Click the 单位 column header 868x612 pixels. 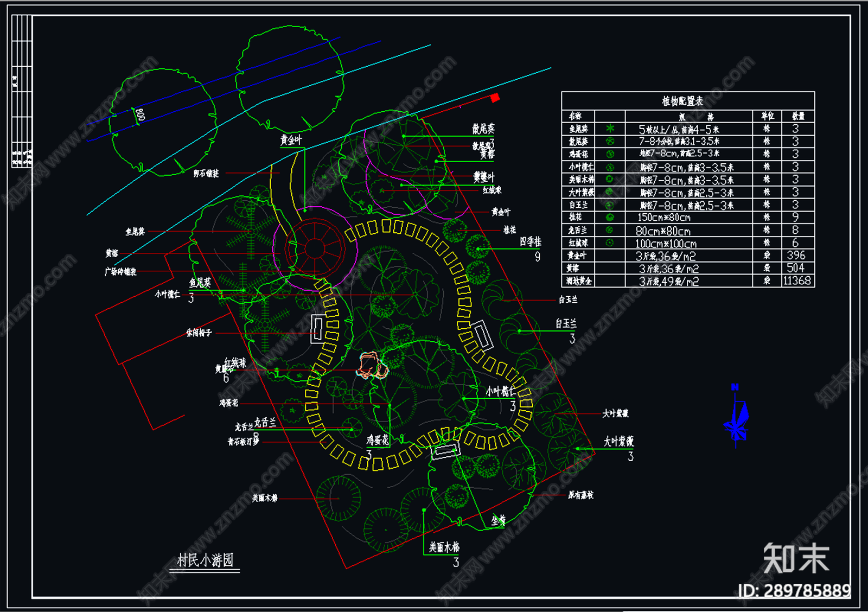[x=768, y=116]
